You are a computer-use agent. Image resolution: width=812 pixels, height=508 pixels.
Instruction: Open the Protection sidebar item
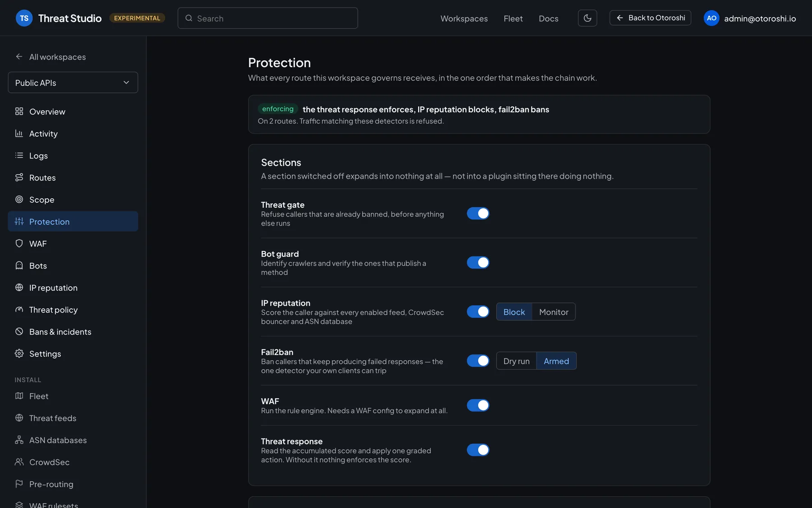coord(73,221)
